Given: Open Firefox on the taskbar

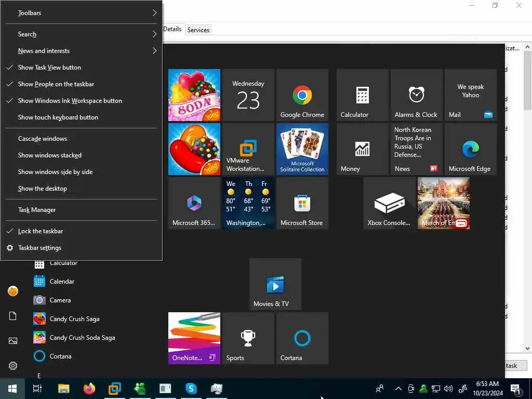Looking at the screenshot, I should click(x=89, y=389).
